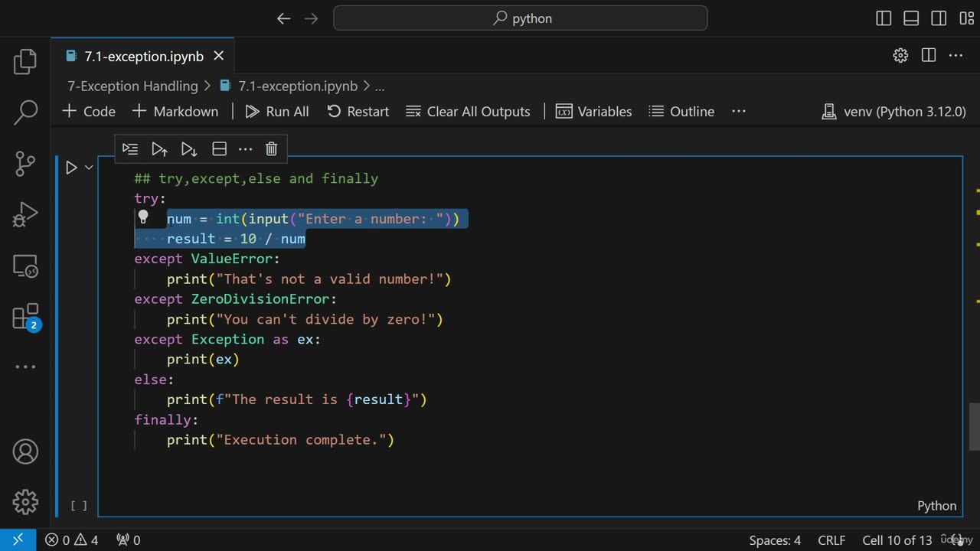Change indentation via Spaces: 4
Viewport: 980px width, 551px height.
775,540
